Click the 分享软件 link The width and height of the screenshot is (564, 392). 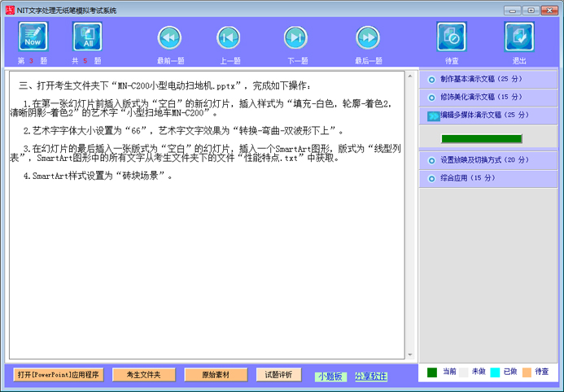(371, 377)
